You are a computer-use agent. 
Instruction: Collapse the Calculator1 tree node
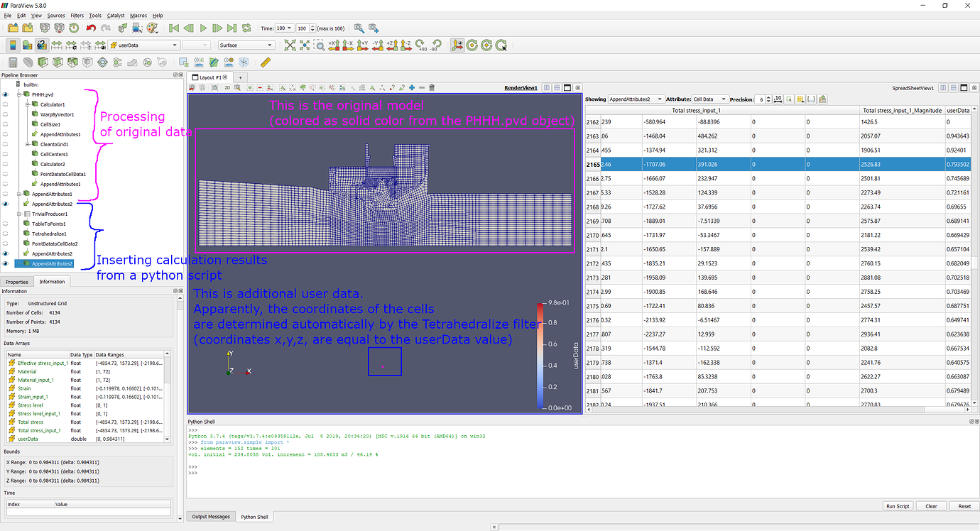[26, 104]
